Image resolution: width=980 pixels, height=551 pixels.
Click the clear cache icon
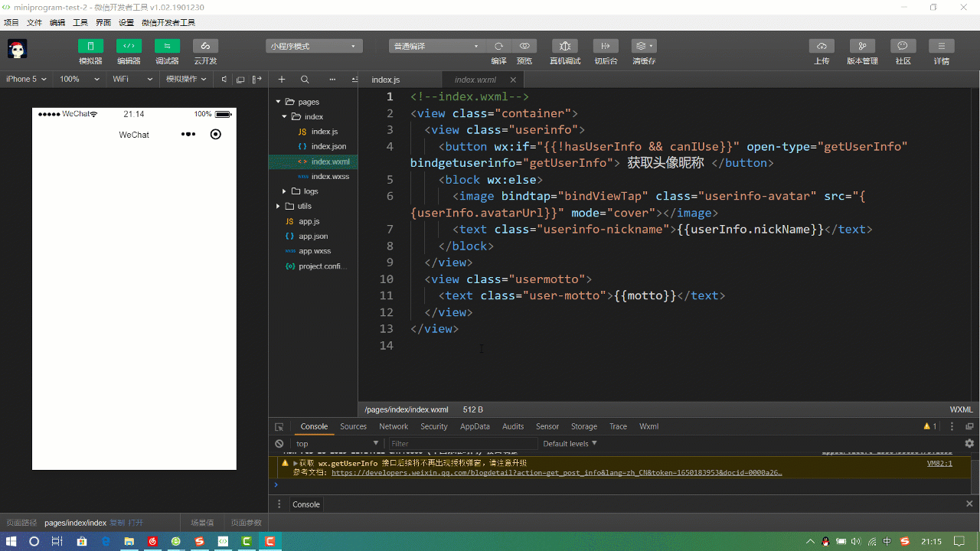click(643, 46)
